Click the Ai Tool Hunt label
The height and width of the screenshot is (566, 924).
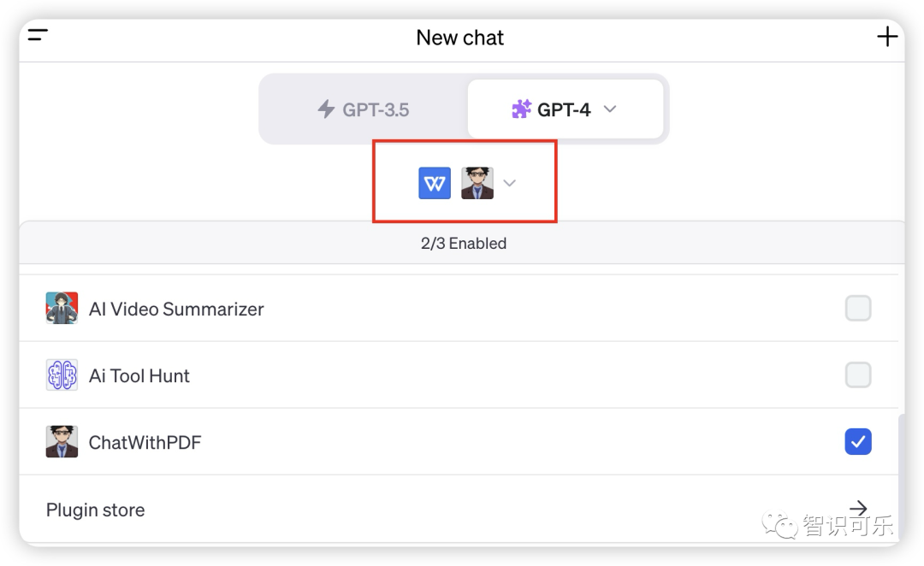click(139, 375)
